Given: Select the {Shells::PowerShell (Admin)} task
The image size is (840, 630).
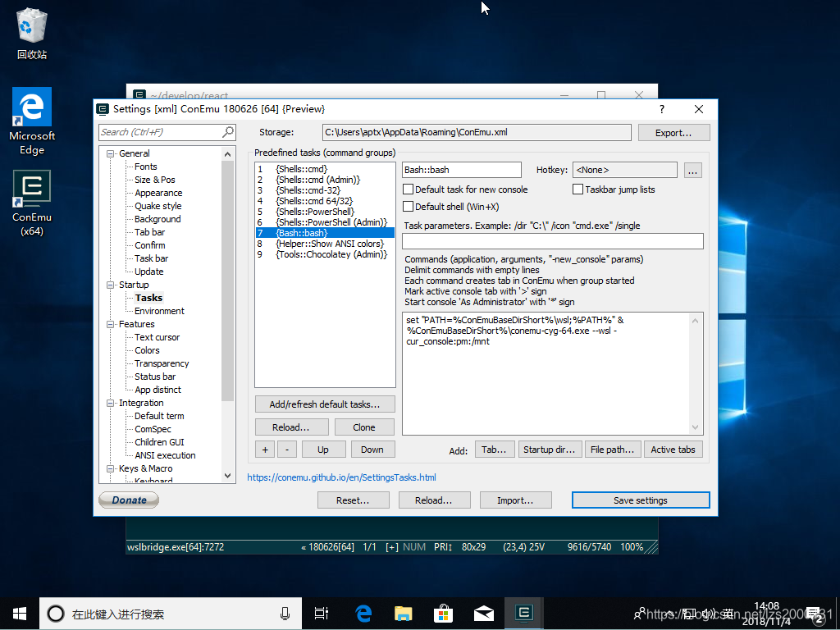Looking at the screenshot, I should coord(325,222).
